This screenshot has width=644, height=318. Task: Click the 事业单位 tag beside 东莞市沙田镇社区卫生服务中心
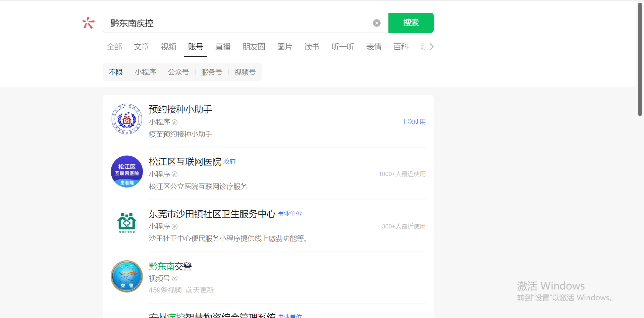(x=290, y=214)
